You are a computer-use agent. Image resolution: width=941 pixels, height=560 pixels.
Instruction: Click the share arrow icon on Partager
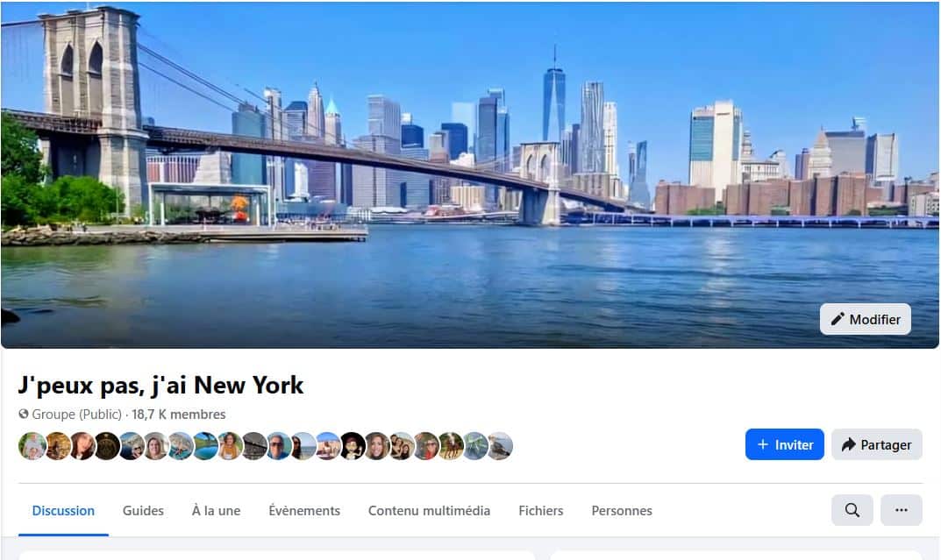point(848,445)
